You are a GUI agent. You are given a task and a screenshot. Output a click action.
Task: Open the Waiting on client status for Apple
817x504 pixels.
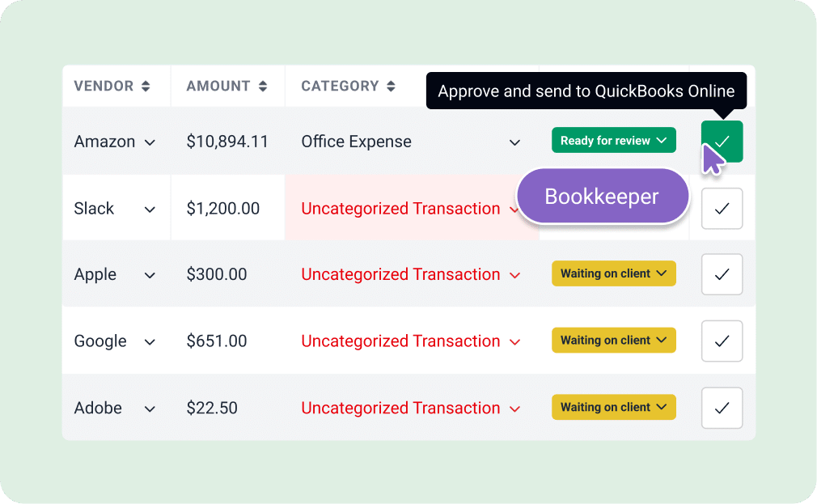[x=613, y=273]
